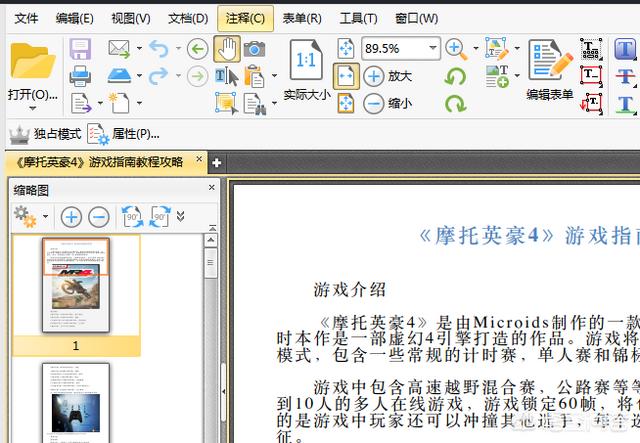Expand the magnifier zoom tool dropdown arrow

pos(476,49)
